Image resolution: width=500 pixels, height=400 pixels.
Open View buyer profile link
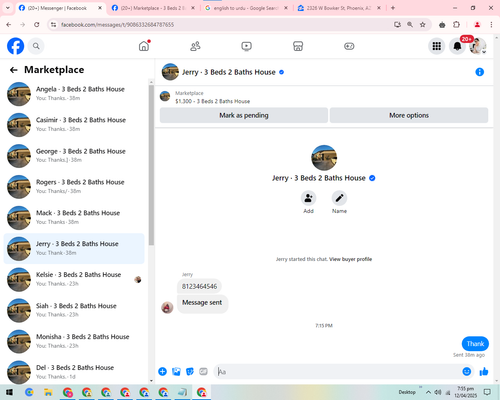[350, 259]
